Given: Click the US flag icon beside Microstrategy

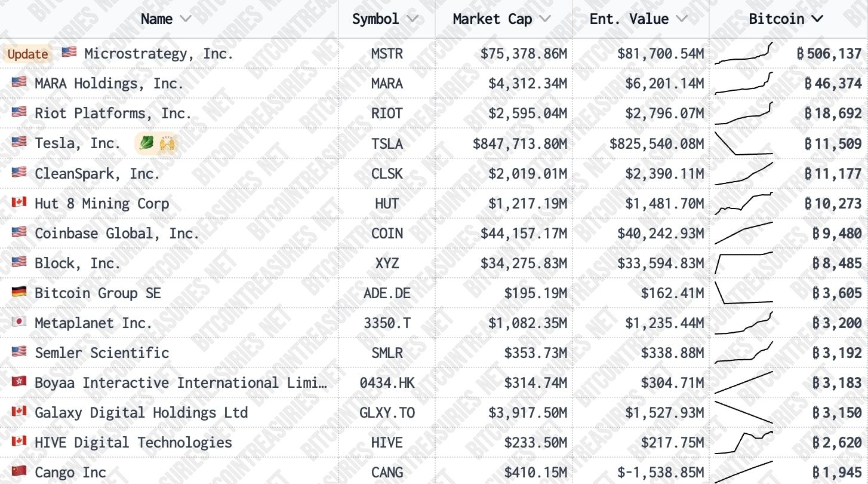Looking at the screenshot, I should coord(69,53).
